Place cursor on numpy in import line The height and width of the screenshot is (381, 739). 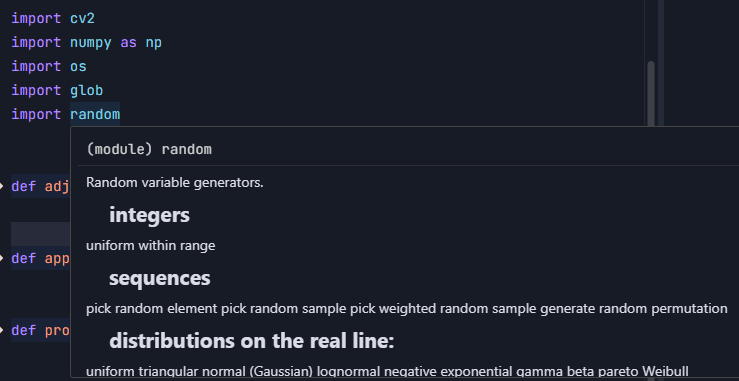[90, 42]
